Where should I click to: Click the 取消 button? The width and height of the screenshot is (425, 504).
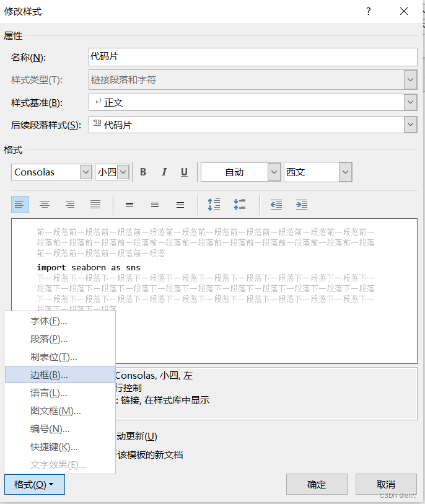click(x=386, y=484)
